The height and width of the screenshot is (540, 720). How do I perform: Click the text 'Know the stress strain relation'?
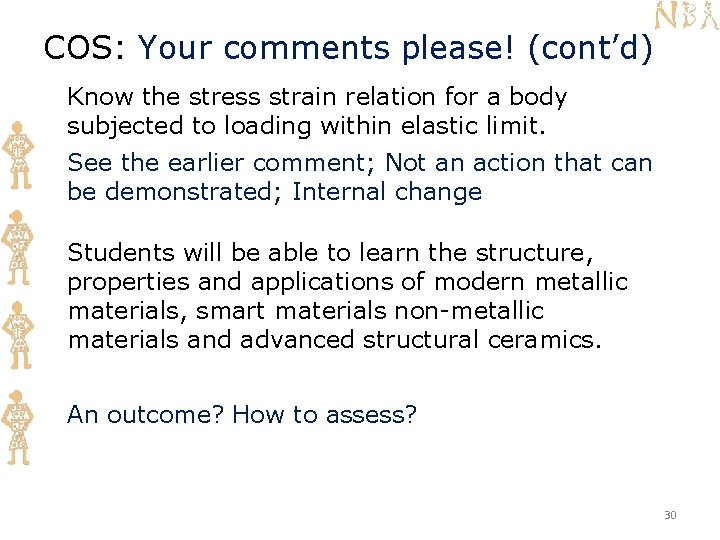click(x=251, y=97)
